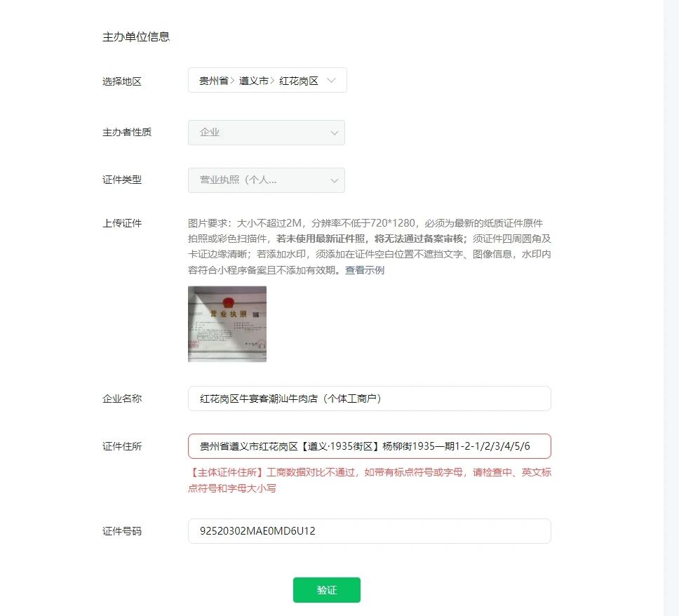Click the green 验证 button
The width and height of the screenshot is (679, 616).
(326, 590)
